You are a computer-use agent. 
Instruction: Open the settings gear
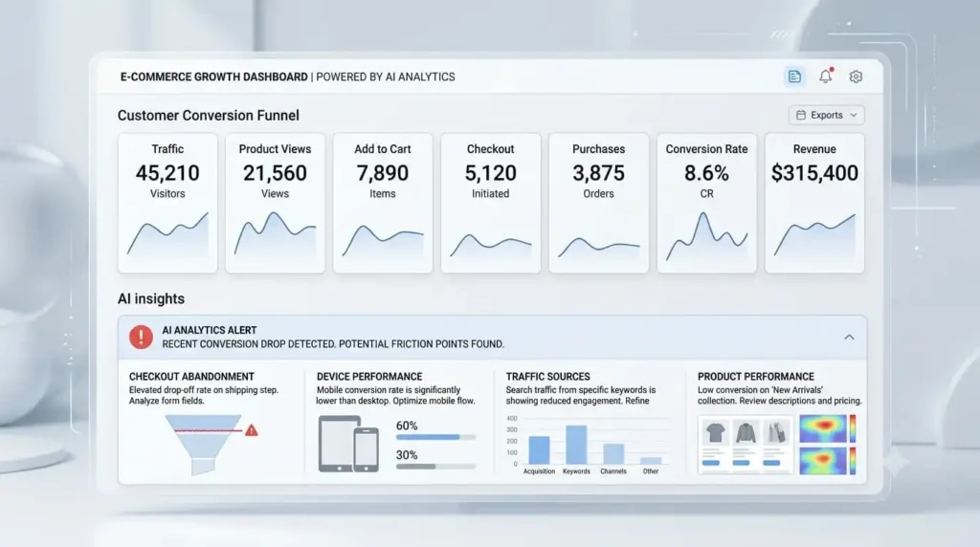pyautogui.click(x=856, y=77)
